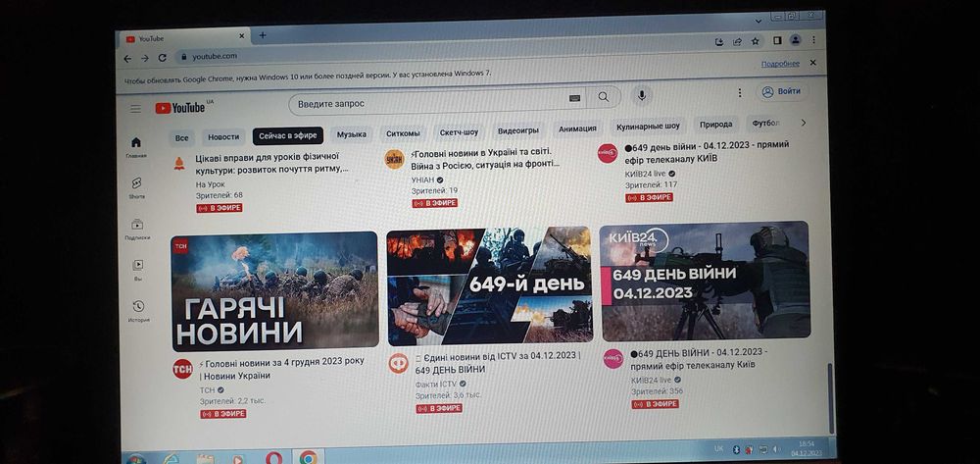Click КИЇВ24 649 ДЕНЬ ВІЙНИ thumbnail

pos(705,281)
